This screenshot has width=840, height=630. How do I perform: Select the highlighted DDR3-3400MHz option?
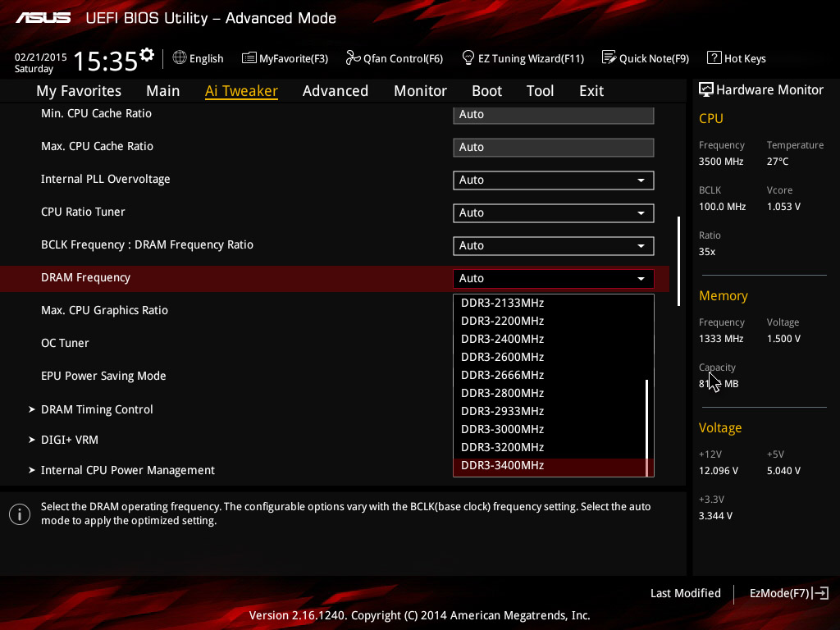550,467
